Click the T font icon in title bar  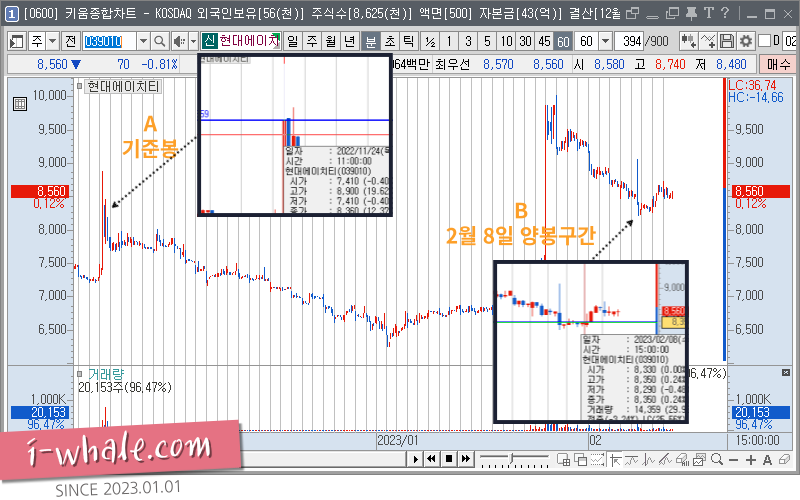708,13
